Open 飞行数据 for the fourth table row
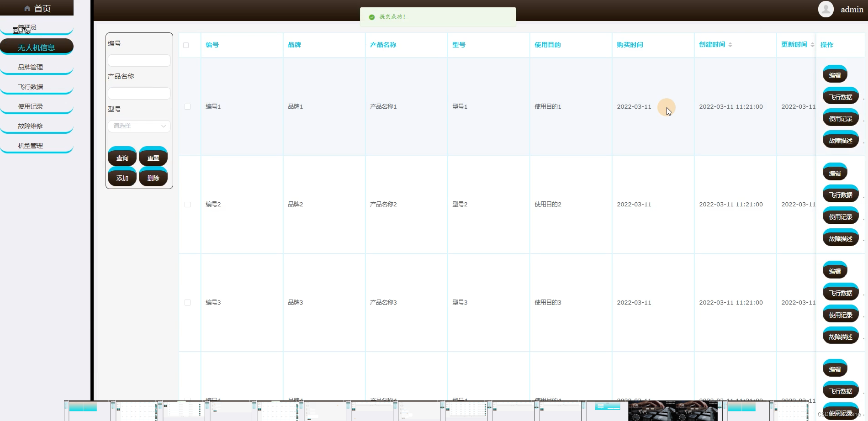This screenshot has width=868, height=421. click(x=841, y=390)
